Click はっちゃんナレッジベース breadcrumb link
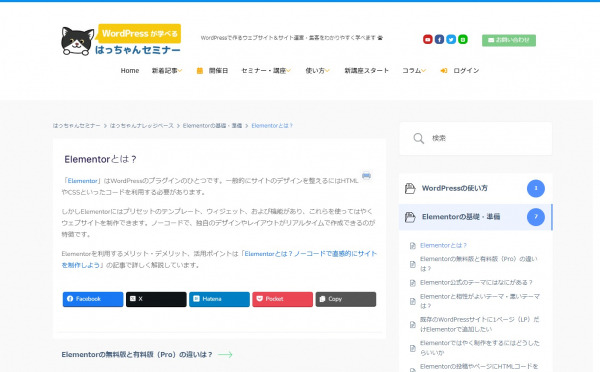Viewport: 600px width, 372px height. coord(142,126)
